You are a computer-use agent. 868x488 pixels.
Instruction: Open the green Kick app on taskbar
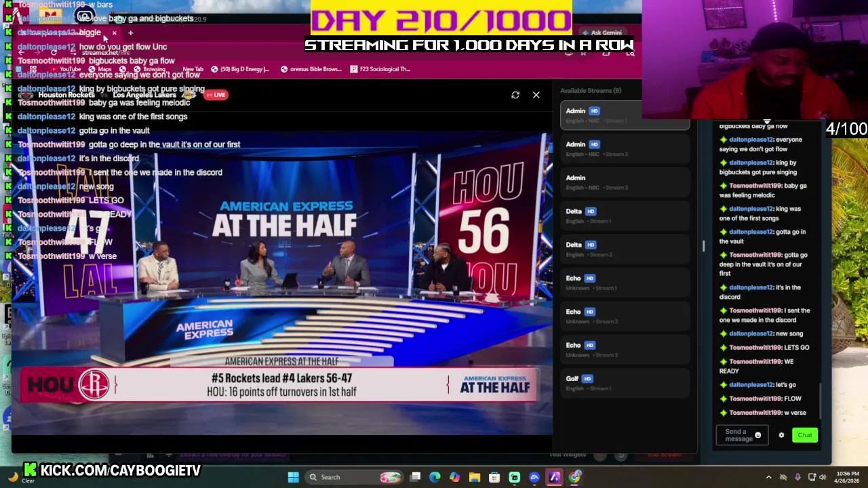[x=514, y=477]
